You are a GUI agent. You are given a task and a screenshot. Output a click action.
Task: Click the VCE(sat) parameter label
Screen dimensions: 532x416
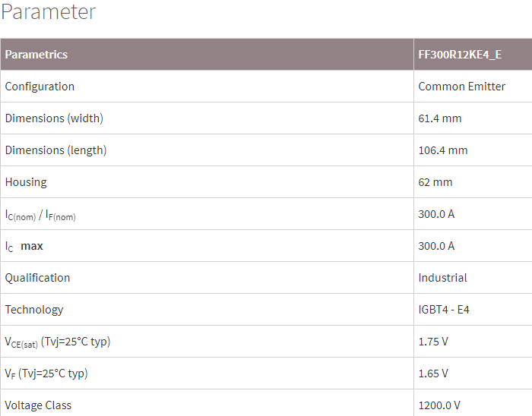(58, 342)
